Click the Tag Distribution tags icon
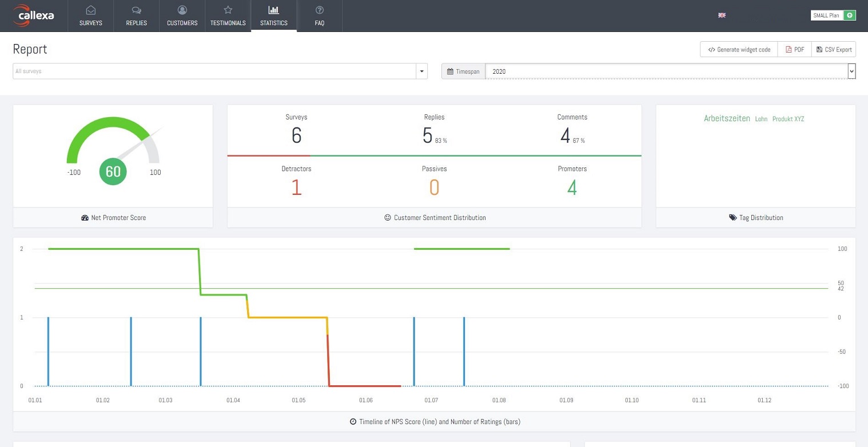This screenshot has height=447, width=868. [x=732, y=218]
